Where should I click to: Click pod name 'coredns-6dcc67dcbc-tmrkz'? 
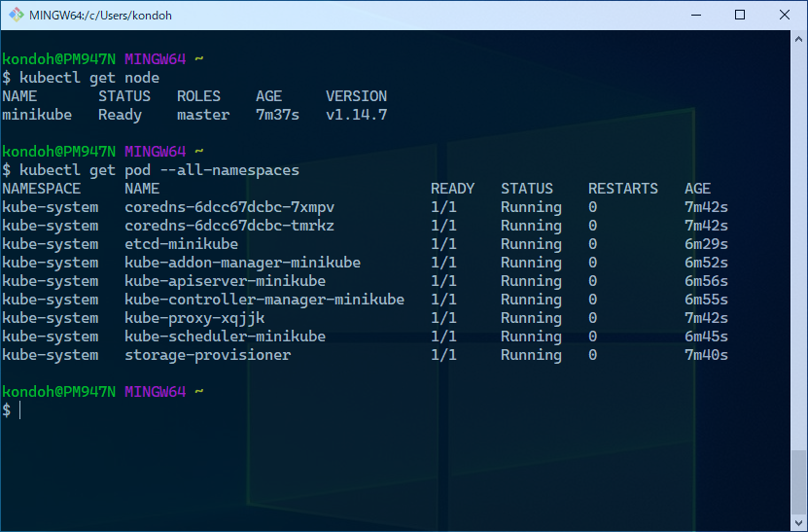point(229,226)
